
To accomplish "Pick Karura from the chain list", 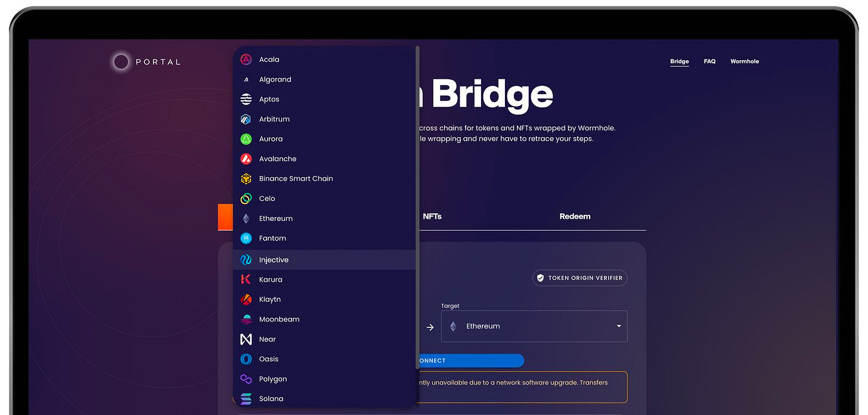I will pos(324,280).
